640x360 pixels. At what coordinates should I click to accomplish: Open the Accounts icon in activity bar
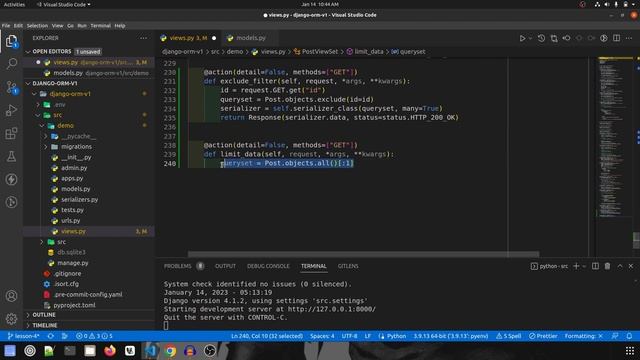tap(11, 296)
